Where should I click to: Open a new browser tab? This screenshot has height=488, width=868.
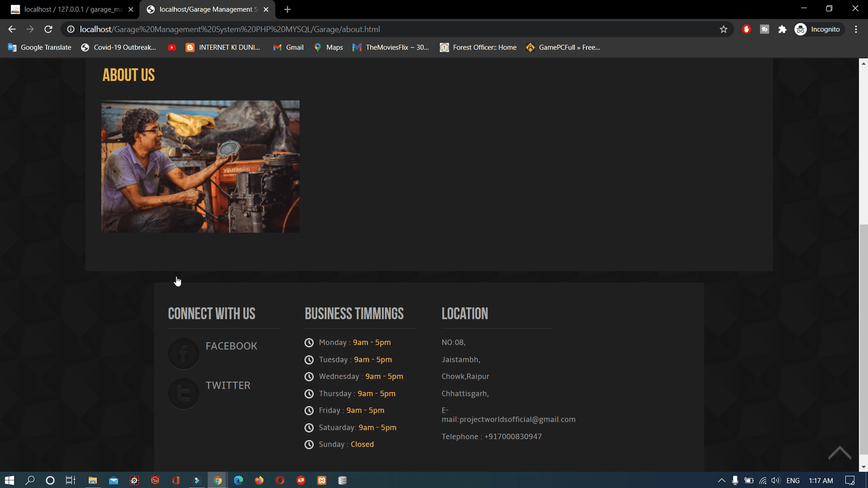(287, 9)
